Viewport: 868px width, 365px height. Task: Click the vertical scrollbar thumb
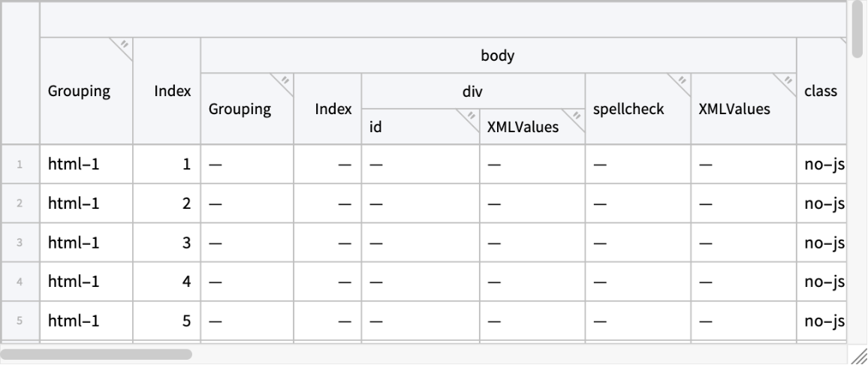(x=857, y=30)
